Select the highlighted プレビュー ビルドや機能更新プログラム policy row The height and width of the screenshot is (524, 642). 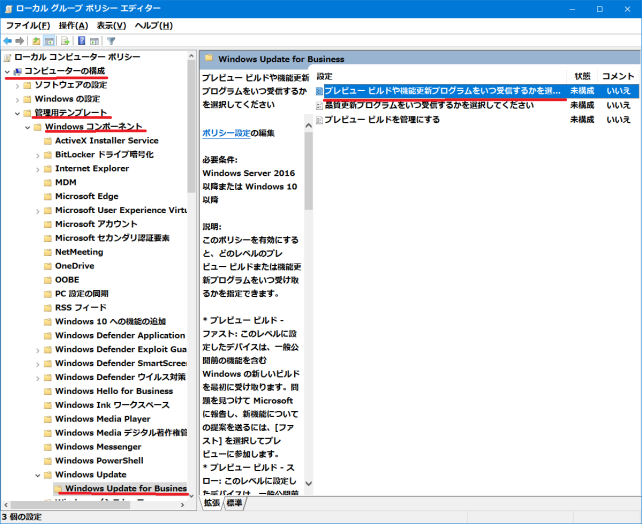477,91
